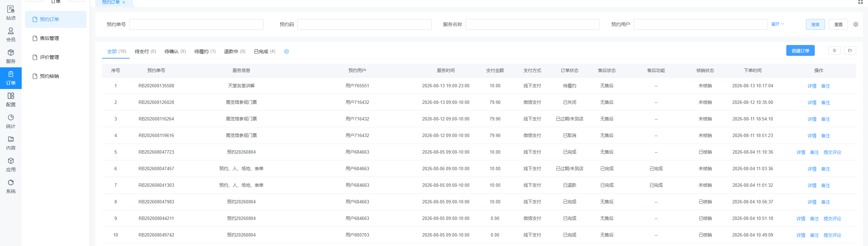Expand more search filters with 展开
The height and width of the screenshot is (246, 868).
click(777, 24)
